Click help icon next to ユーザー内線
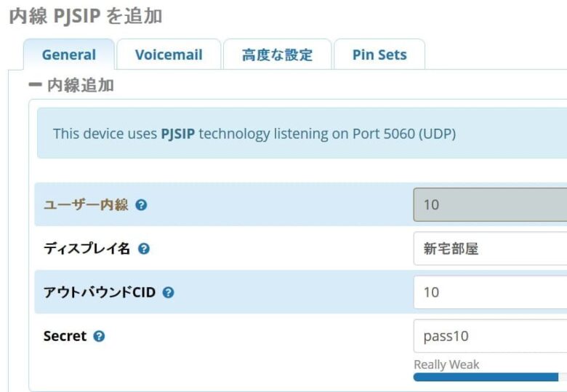Image resolution: width=567 pixels, height=392 pixels. click(141, 205)
